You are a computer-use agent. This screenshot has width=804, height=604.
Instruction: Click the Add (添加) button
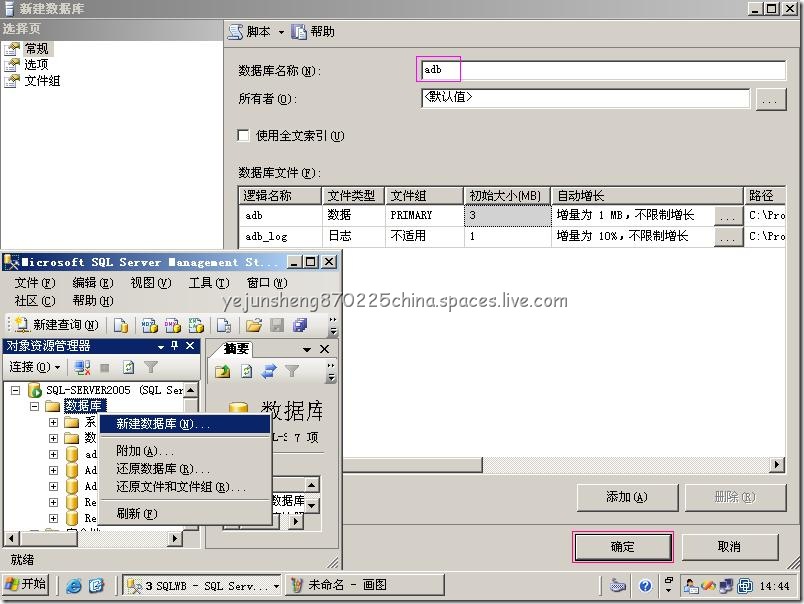627,497
